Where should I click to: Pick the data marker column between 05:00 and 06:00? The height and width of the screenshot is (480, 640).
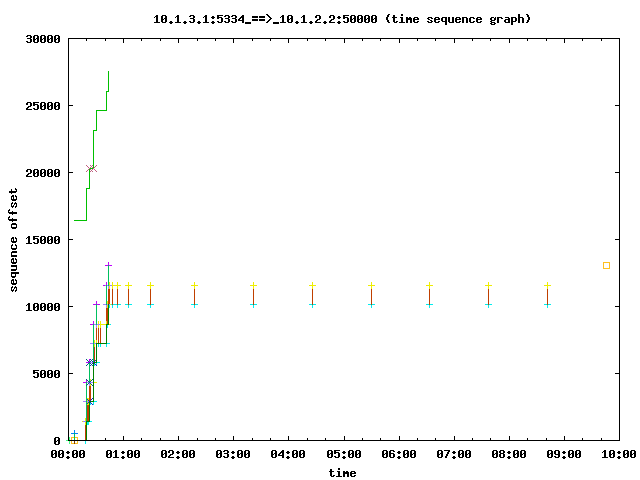371,295
